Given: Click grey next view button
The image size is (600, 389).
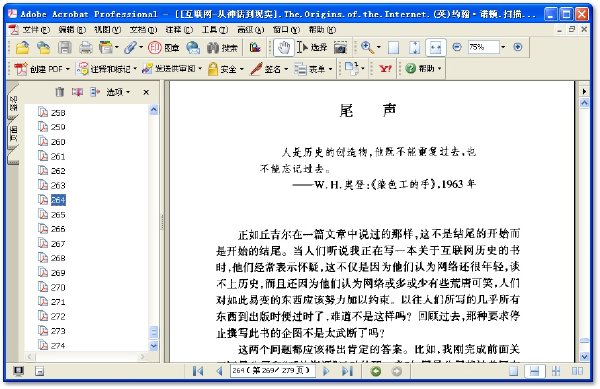Looking at the screenshot, I should point(397,371).
